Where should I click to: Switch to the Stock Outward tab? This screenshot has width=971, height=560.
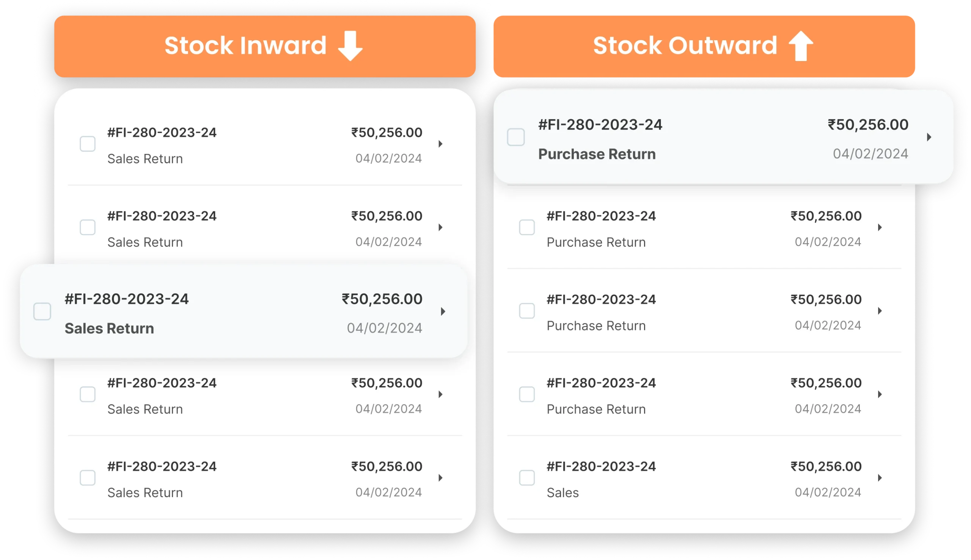[704, 46]
